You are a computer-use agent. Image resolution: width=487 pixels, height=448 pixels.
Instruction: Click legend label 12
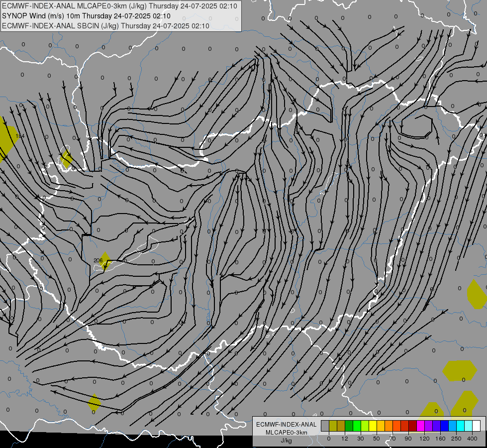[345, 439]
